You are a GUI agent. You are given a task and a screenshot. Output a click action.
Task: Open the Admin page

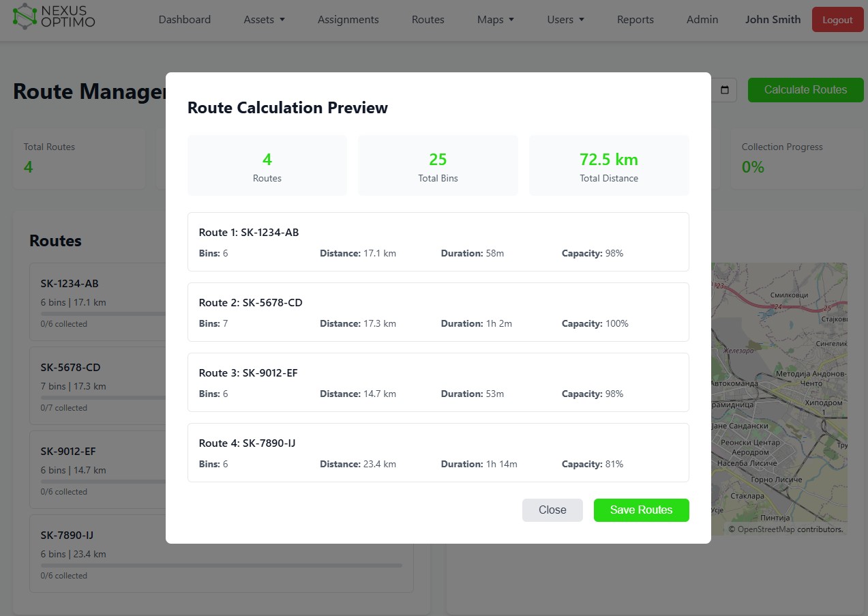coord(702,20)
